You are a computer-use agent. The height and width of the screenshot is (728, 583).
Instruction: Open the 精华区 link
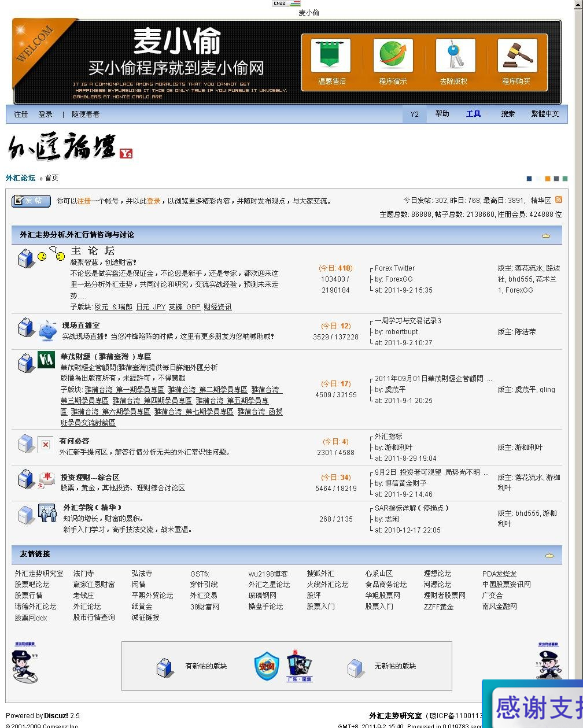pos(541,201)
